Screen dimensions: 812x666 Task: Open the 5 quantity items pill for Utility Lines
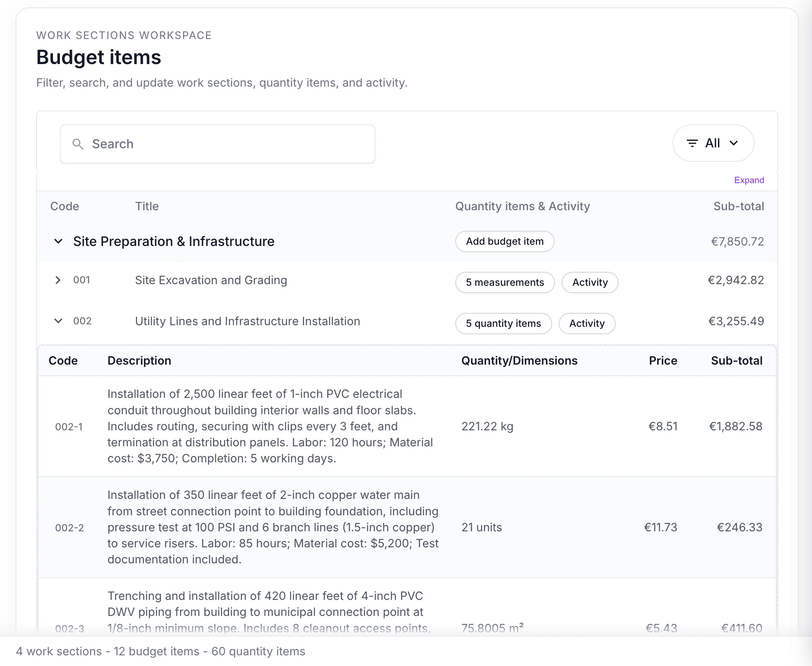tap(503, 324)
